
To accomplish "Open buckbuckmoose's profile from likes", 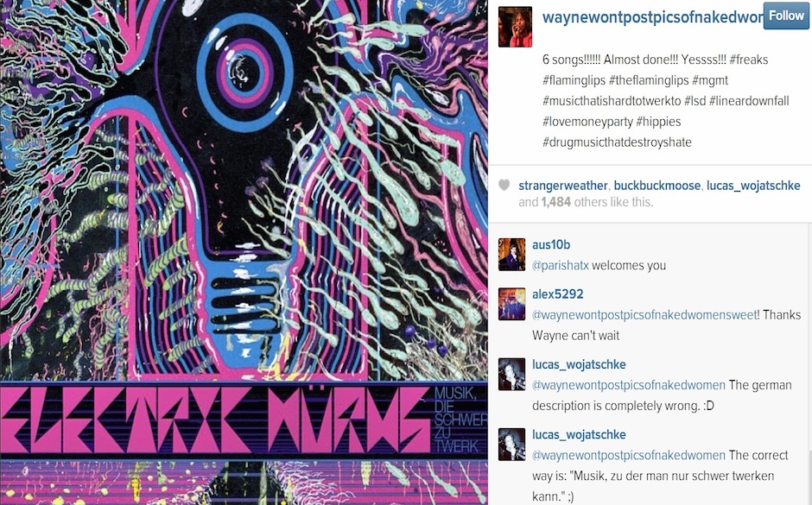I will pos(657,186).
